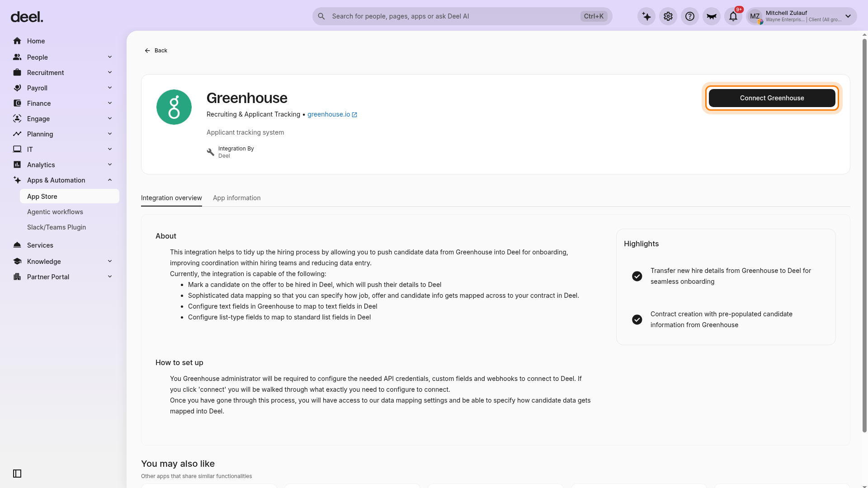Open Deel AI sparkle button
Screen dimensions: 868x488
click(x=646, y=17)
